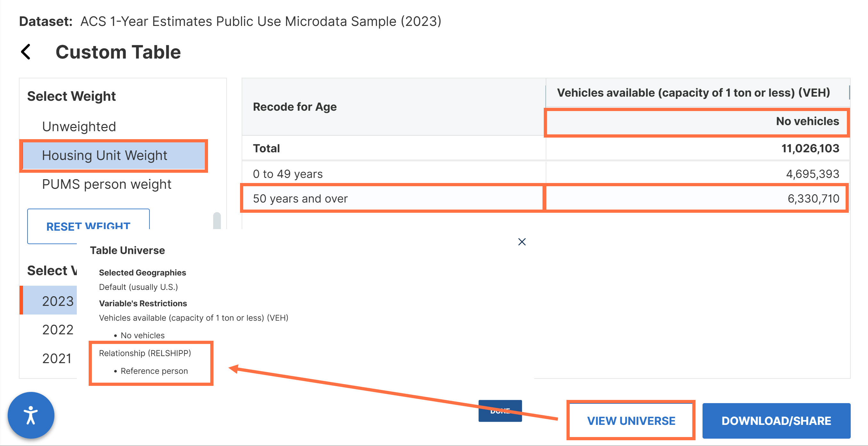Select the 2023 vintage item

point(57,301)
